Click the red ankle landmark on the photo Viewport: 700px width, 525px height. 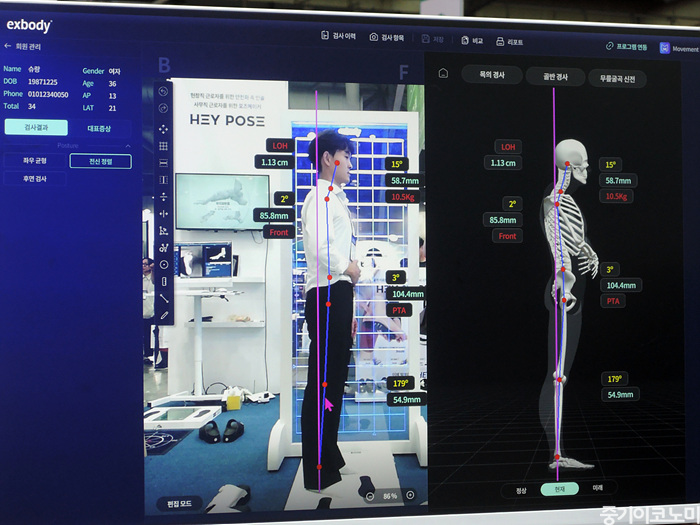tap(319, 467)
